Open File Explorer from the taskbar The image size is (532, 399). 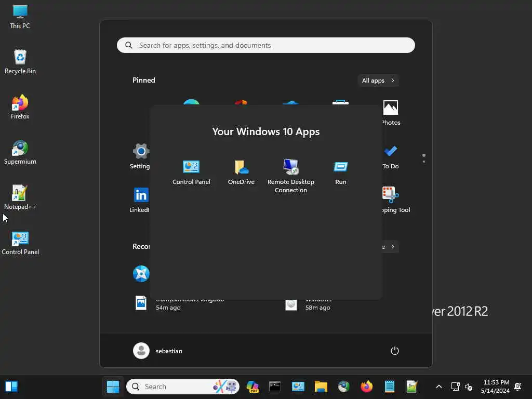click(321, 387)
